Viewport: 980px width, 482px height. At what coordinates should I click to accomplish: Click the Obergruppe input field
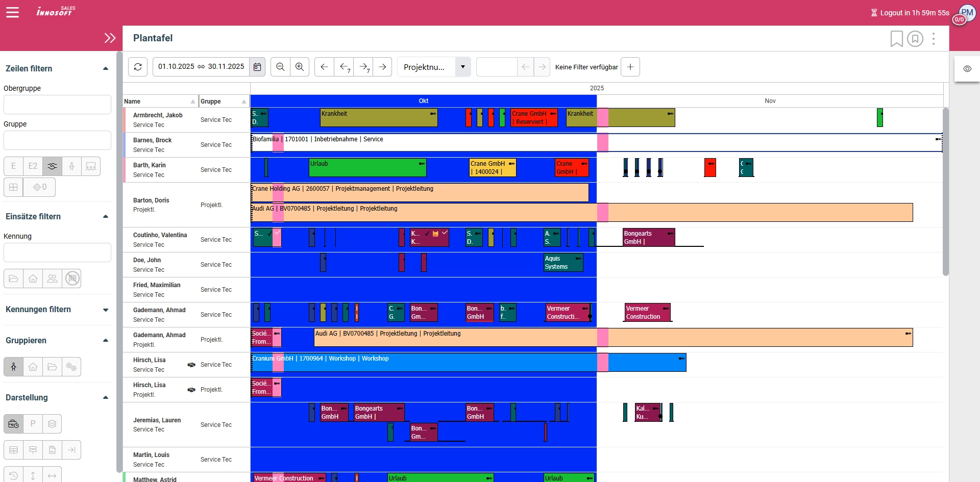(57, 105)
